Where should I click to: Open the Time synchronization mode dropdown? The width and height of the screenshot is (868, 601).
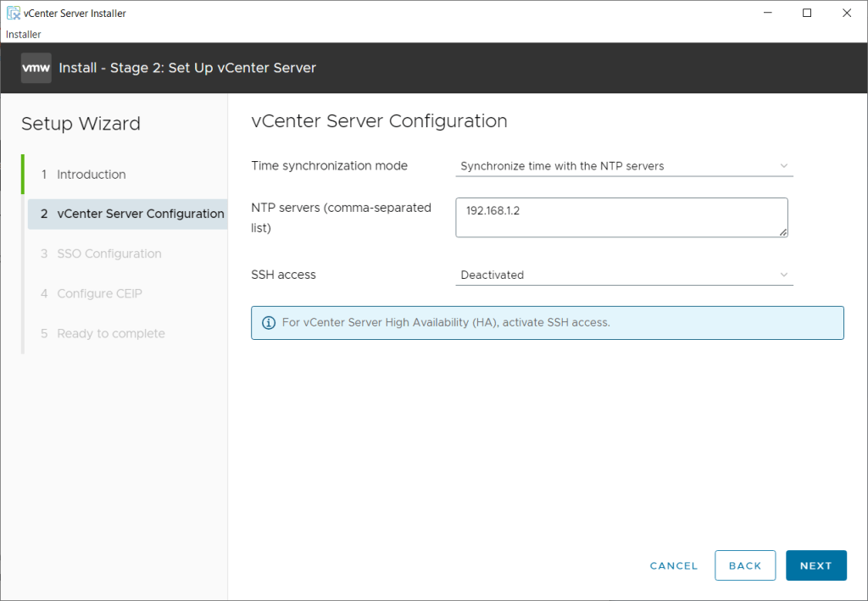[623, 166]
